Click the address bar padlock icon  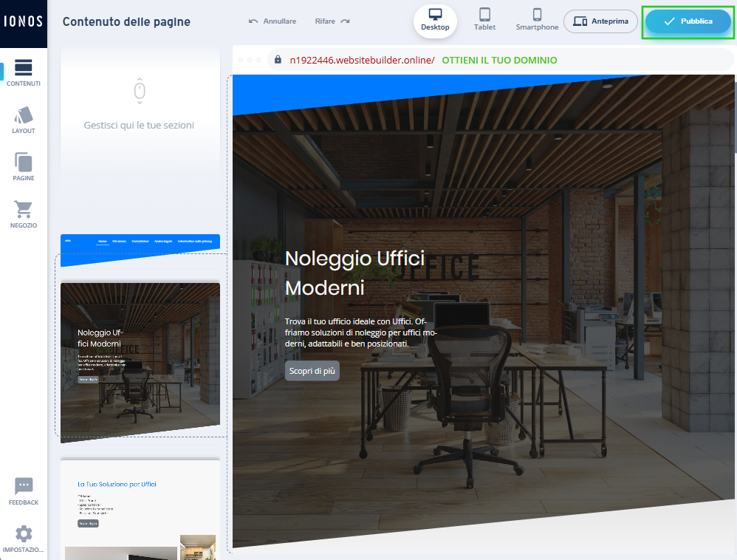point(278,60)
